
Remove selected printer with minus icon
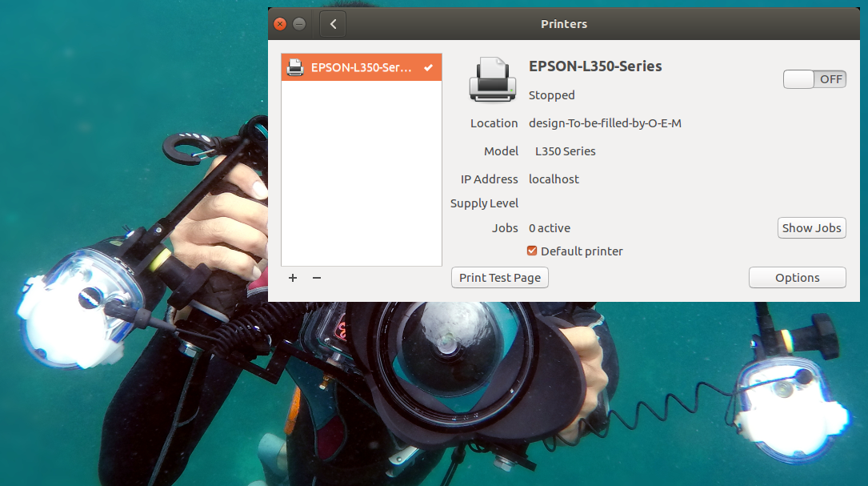(317, 278)
